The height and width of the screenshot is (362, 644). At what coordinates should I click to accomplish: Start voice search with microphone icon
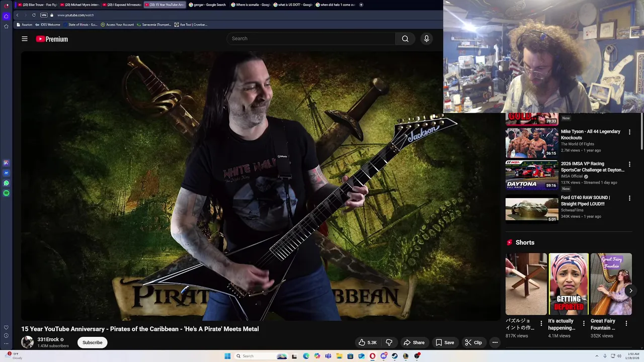[x=426, y=39]
